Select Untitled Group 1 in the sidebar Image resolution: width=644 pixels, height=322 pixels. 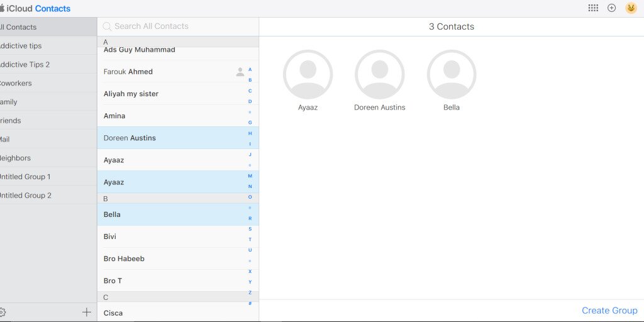point(48,177)
